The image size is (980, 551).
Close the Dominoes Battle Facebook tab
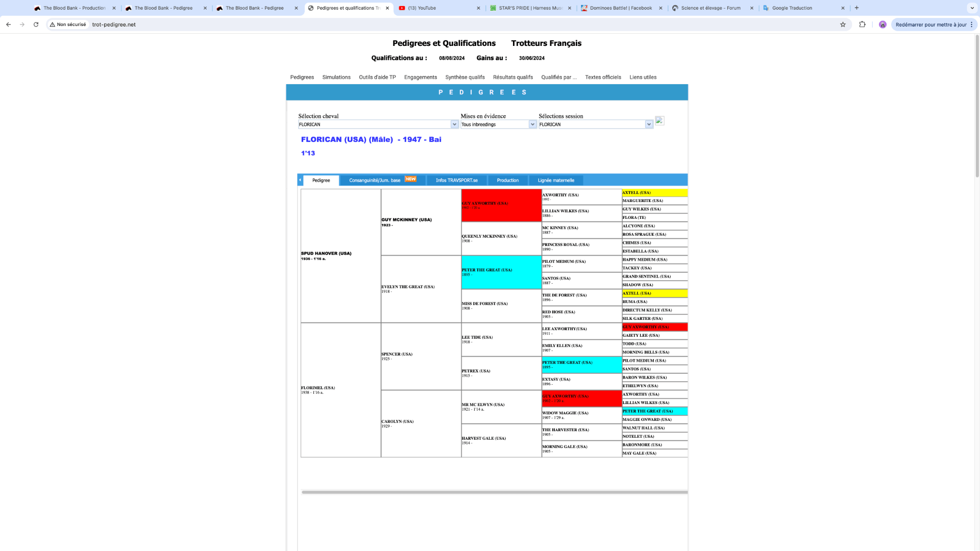pos(660,8)
